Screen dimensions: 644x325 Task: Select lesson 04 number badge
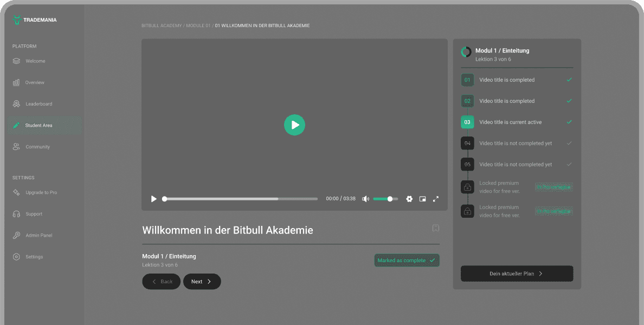(467, 143)
